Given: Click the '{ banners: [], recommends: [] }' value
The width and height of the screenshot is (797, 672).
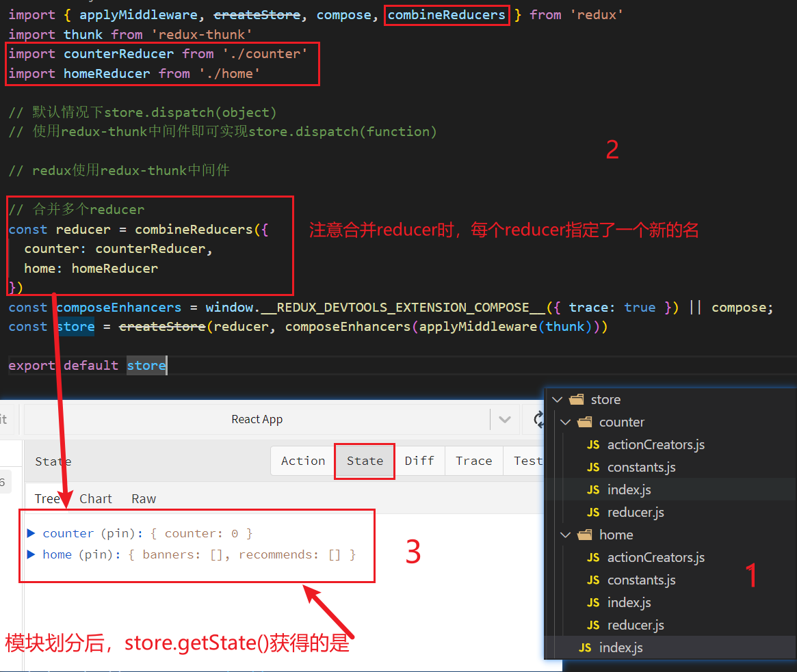Looking at the screenshot, I should (x=242, y=554).
